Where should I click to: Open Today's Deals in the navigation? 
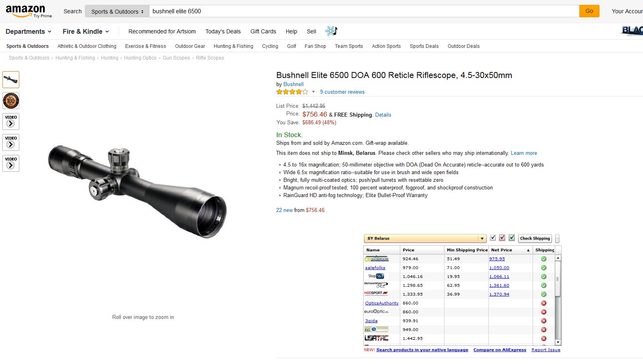coord(223,31)
